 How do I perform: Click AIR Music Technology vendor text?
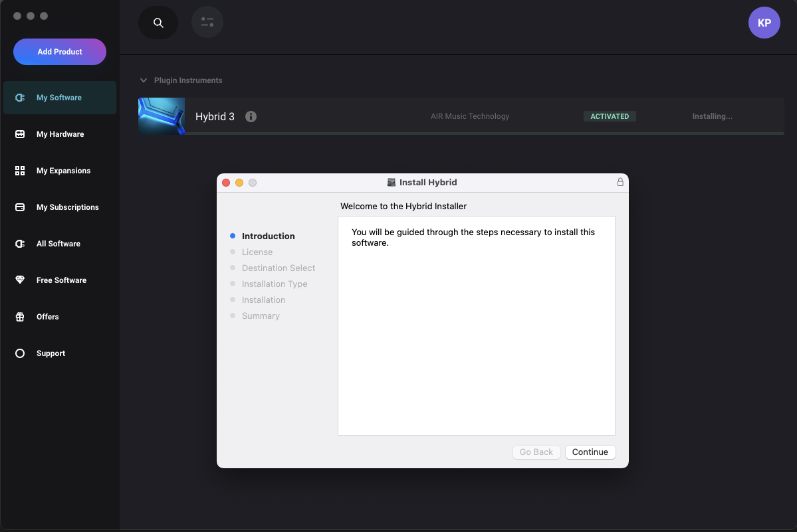click(x=470, y=116)
